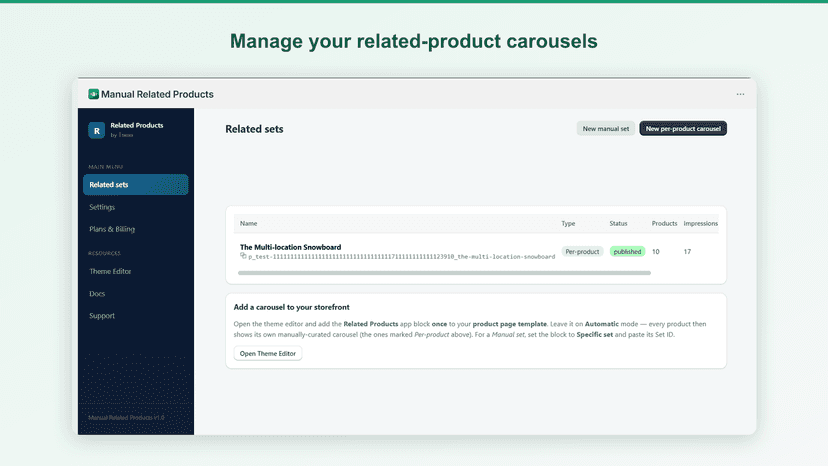
Task: Click the Name column header
Action: (x=248, y=223)
